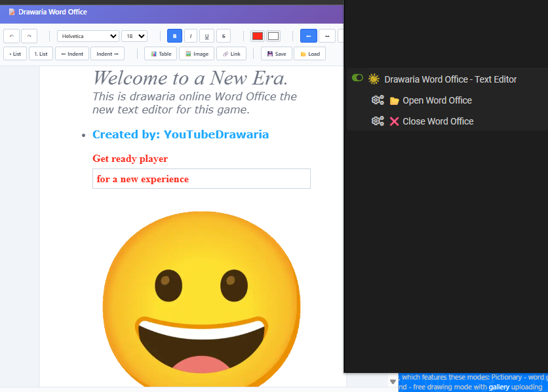Screen dimensions: 548x392
Task: Disable the Drawaria Word Office module toggle
Action: tap(357, 78)
